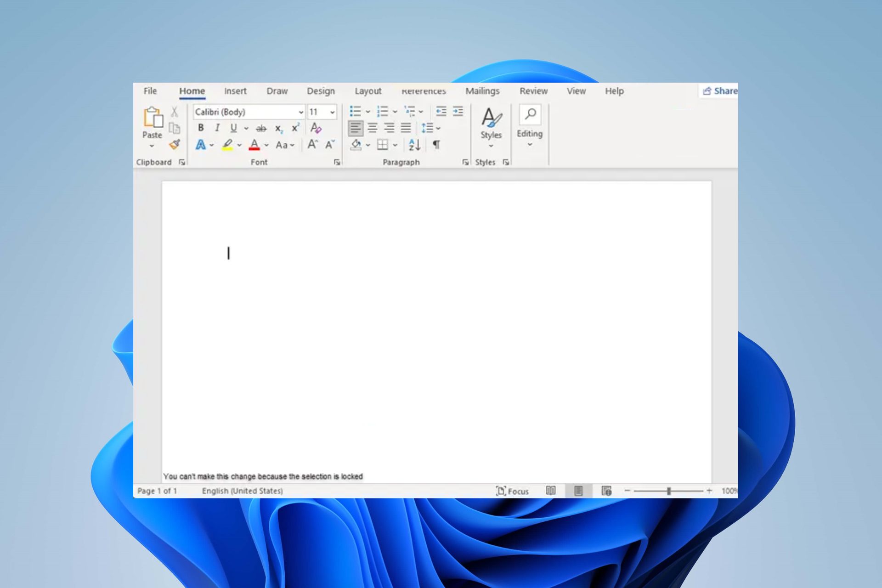Screen dimensions: 882x588
Task: Click Clear All Formatting icon
Action: click(x=316, y=128)
